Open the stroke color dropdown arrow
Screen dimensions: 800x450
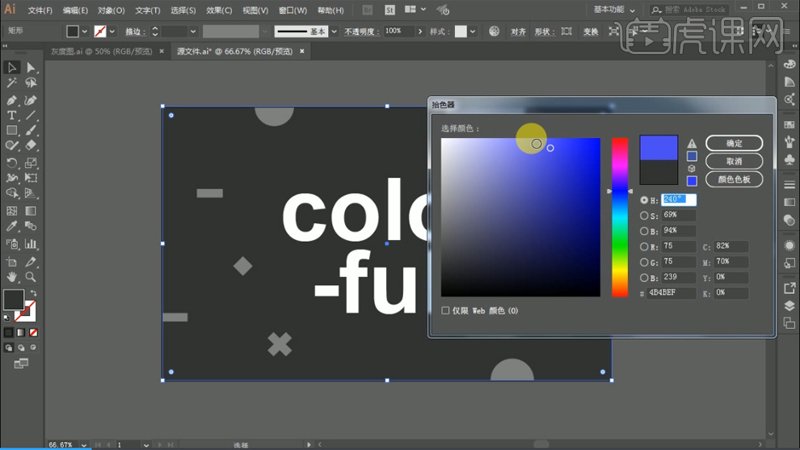coord(112,32)
